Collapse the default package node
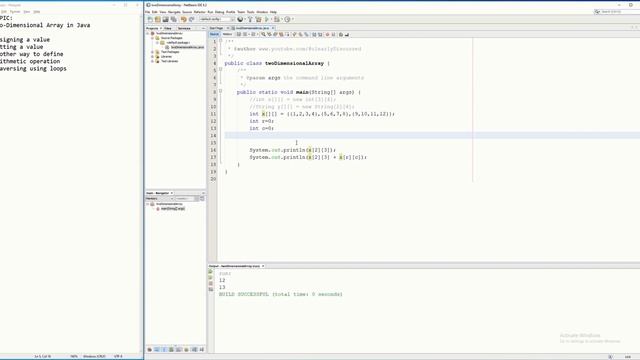640x360 pixels. [157, 42]
